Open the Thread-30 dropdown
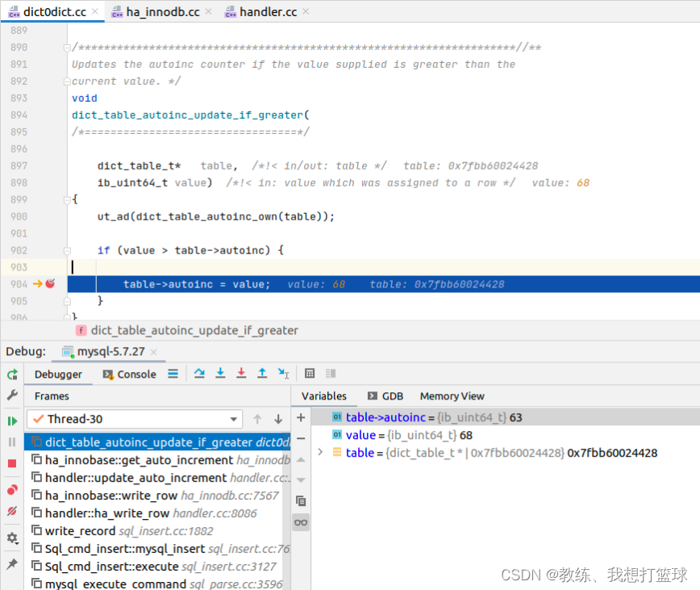Screen dimensions: 700x590 [135, 420]
